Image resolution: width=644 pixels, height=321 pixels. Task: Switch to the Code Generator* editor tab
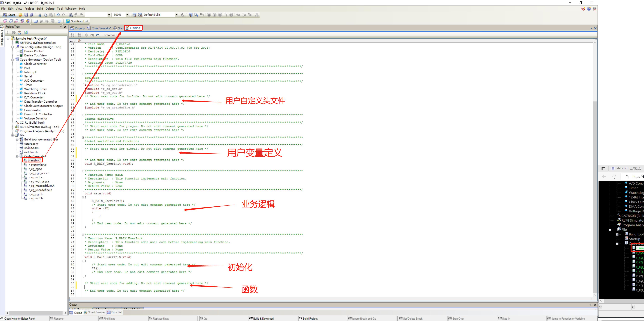click(x=99, y=28)
